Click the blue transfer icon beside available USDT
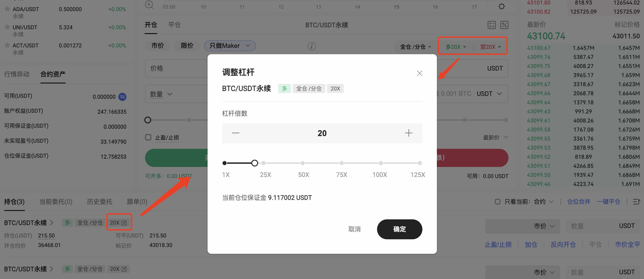The width and height of the screenshot is (644, 279). click(122, 97)
